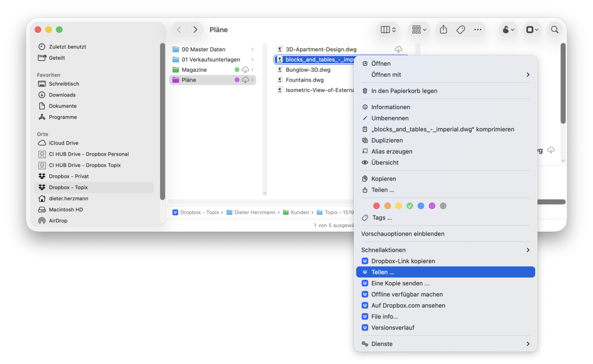Click cloud icon beside 3D-Apartment-Design.dwg
This screenshot has width=593, height=364.
398,49
